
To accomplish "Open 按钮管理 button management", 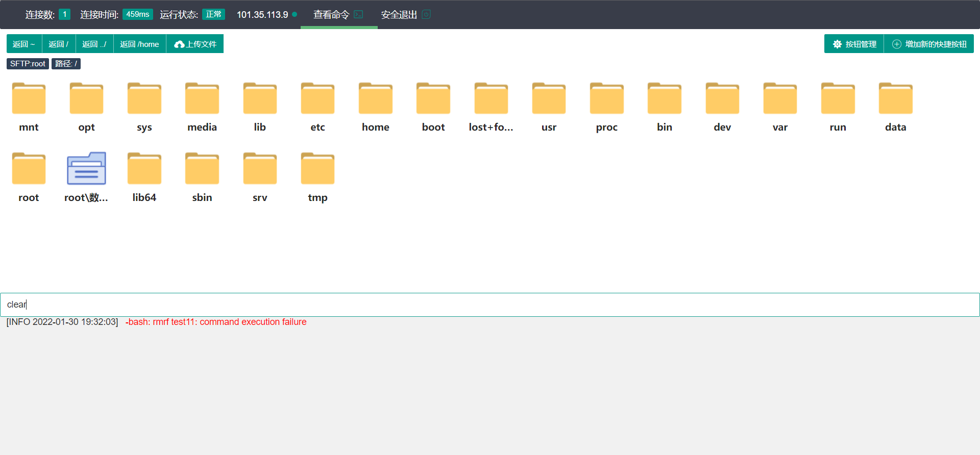I will [x=854, y=44].
